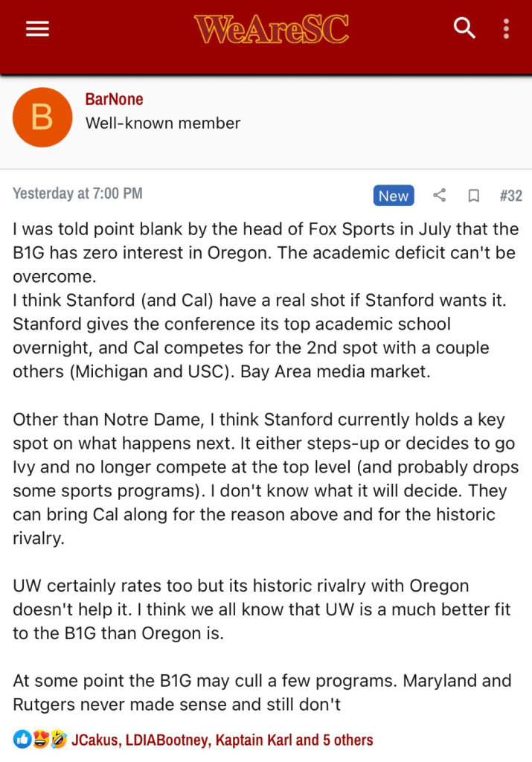Click the heart-eyes reaction emoji
The height and width of the screenshot is (762, 532).
(40, 740)
